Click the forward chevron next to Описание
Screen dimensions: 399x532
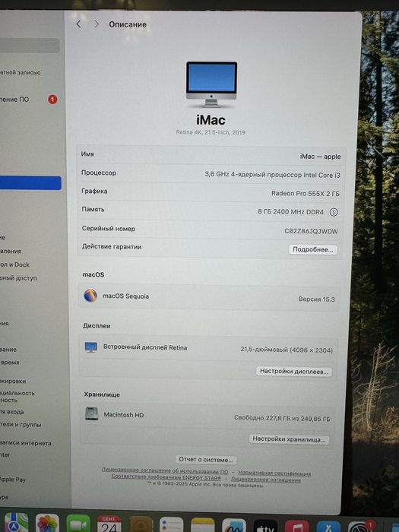tap(97, 24)
